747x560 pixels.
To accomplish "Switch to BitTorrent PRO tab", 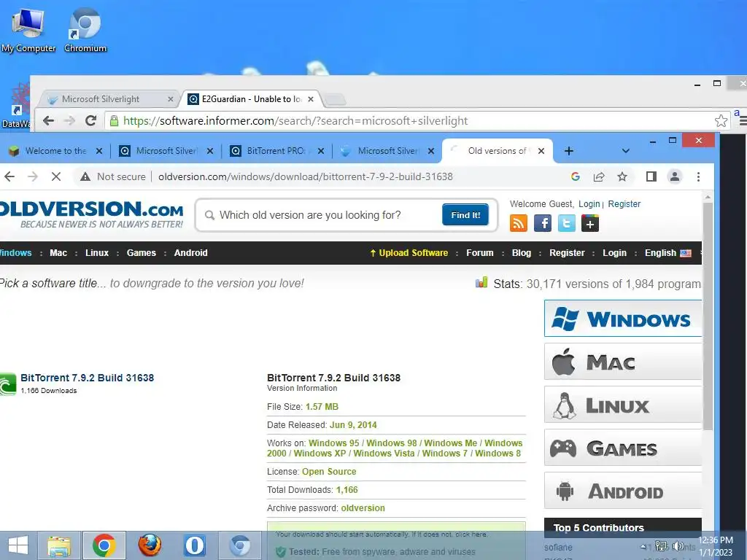I will tap(275, 151).
